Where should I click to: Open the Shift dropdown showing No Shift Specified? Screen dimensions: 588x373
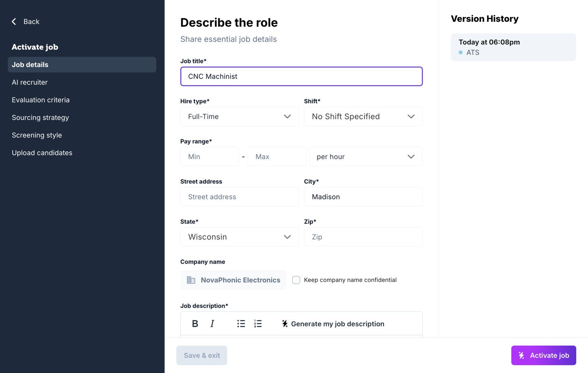pyautogui.click(x=363, y=117)
